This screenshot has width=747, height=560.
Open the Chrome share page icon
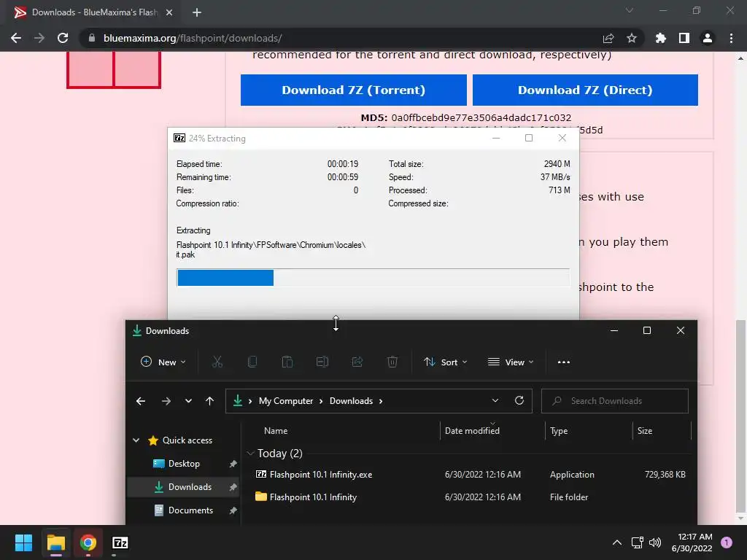[608, 38]
